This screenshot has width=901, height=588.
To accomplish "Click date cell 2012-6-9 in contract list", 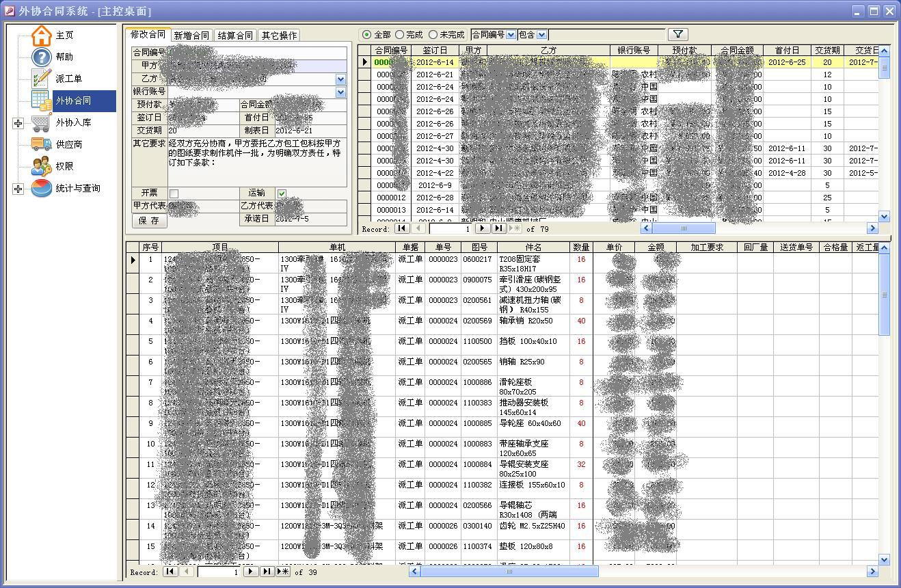I will 435,185.
